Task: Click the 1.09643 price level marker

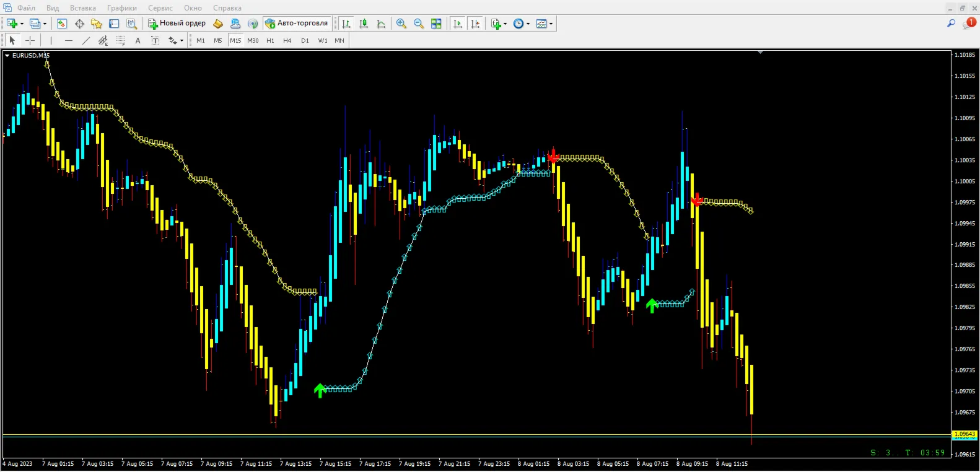Action: 965,434
